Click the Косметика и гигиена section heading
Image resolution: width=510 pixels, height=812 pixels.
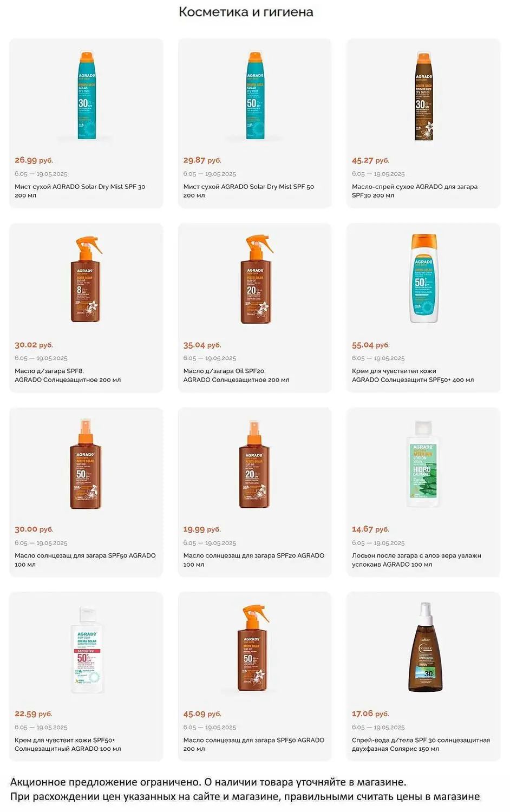coord(246,12)
